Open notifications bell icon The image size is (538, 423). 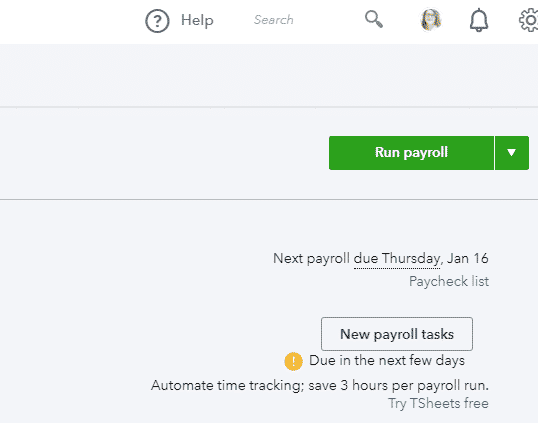(479, 20)
